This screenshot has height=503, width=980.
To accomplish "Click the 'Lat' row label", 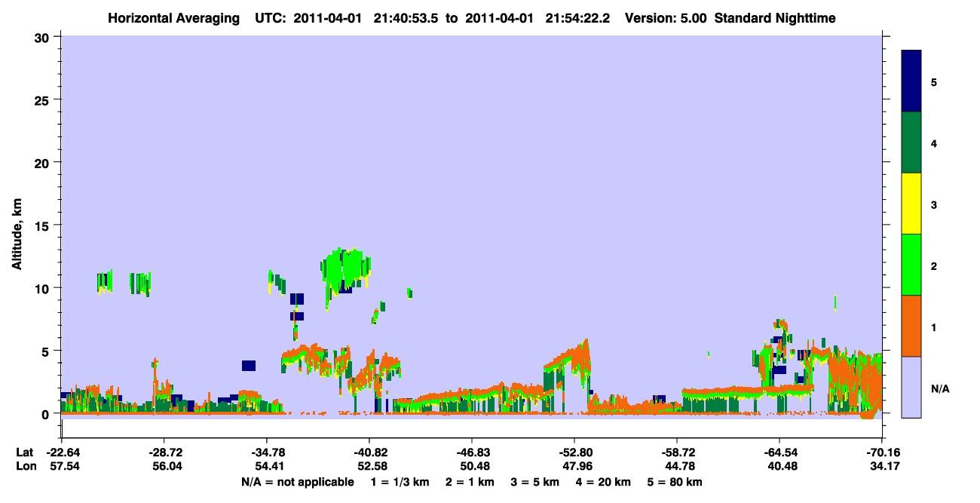I will coord(24,453).
